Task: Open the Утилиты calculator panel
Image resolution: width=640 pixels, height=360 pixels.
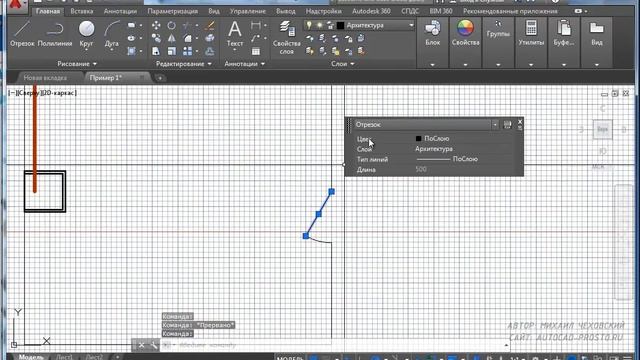Action: click(x=531, y=33)
